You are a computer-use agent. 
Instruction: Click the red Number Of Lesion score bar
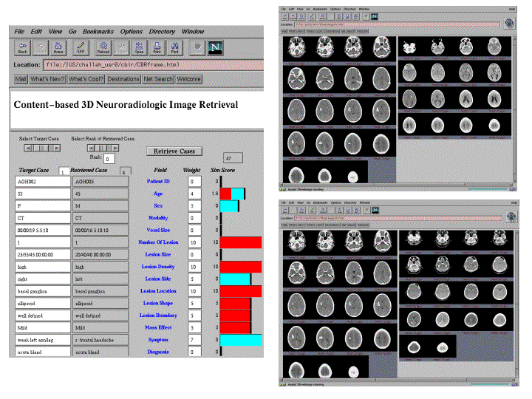pos(241,242)
